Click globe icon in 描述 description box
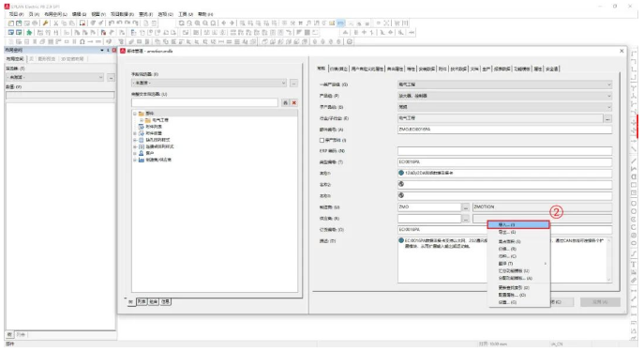The image size is (644, 352). click(x=401, y=240)
